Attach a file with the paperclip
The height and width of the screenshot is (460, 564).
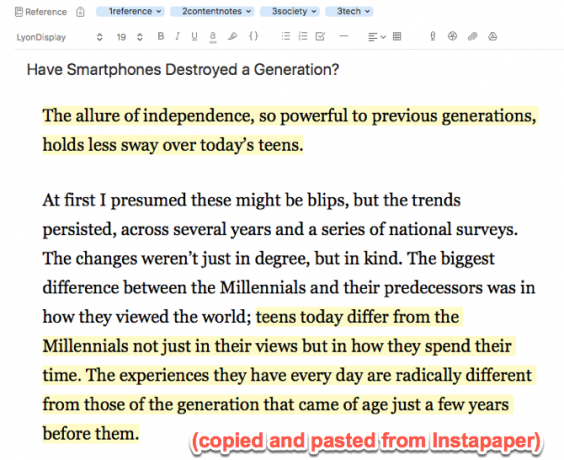(472, 36)
